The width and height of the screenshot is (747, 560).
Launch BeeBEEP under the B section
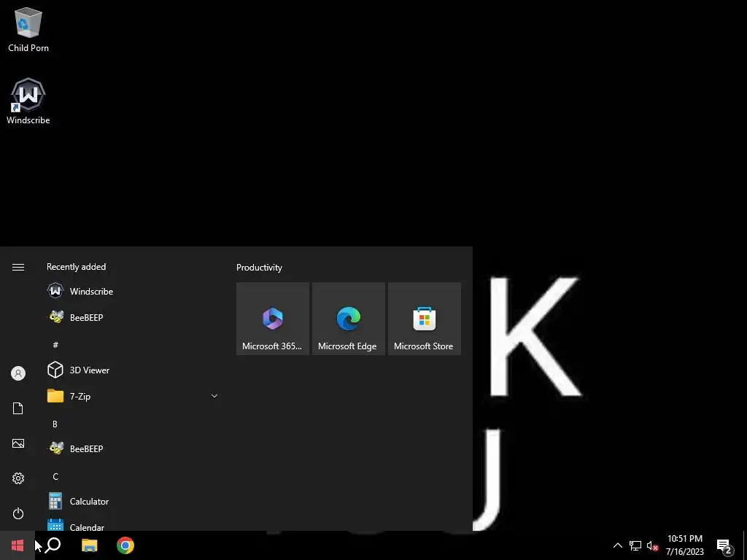[133, 448]
